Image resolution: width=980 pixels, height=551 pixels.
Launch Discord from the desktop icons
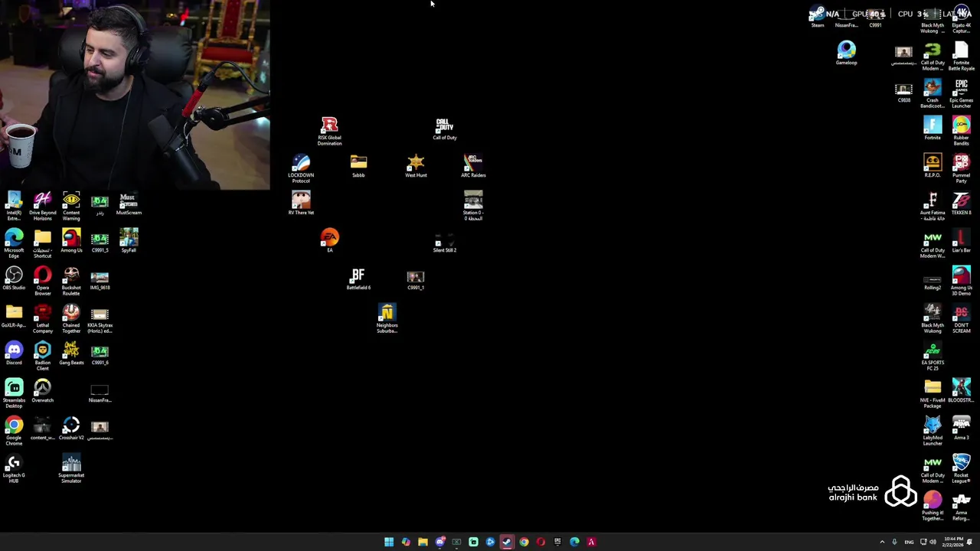pos(14,354)
